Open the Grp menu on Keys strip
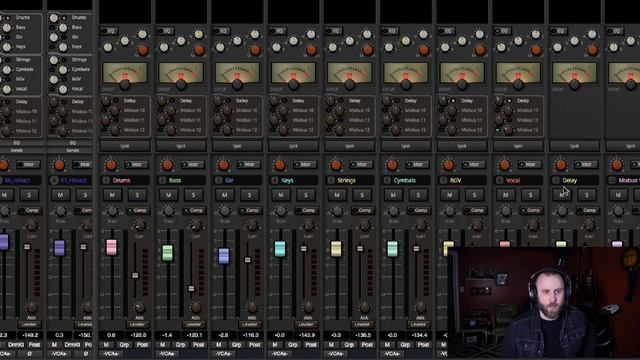Image resolution: width=640 pixels, height=360 pixels. click(x=293, y=345)
